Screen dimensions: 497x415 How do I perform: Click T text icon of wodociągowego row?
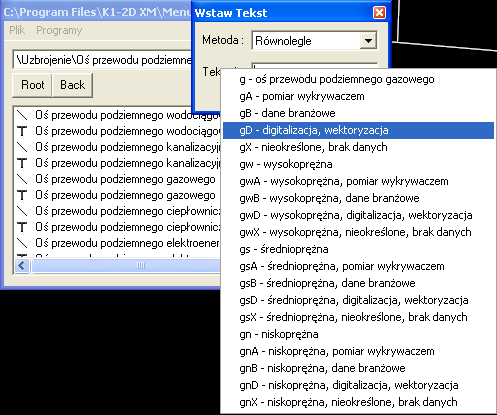22,131
